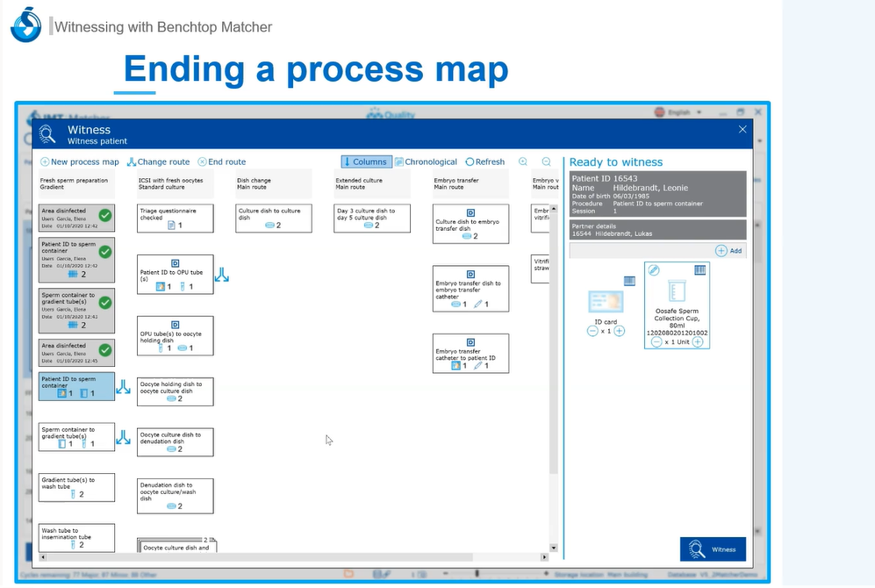Click barcode icon on sperm collection cup
Screen dimensions: 875x588
[x=699, y=270]
